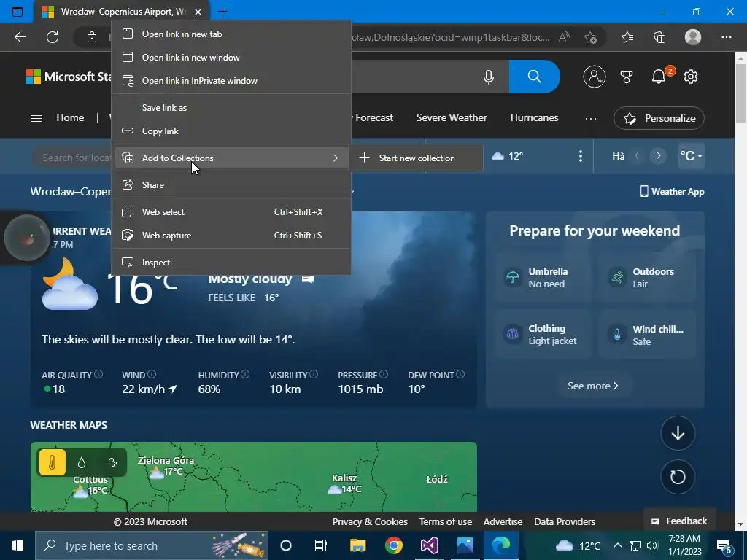Click the Weather App link
747x560 pixels.
click(672, 192)
